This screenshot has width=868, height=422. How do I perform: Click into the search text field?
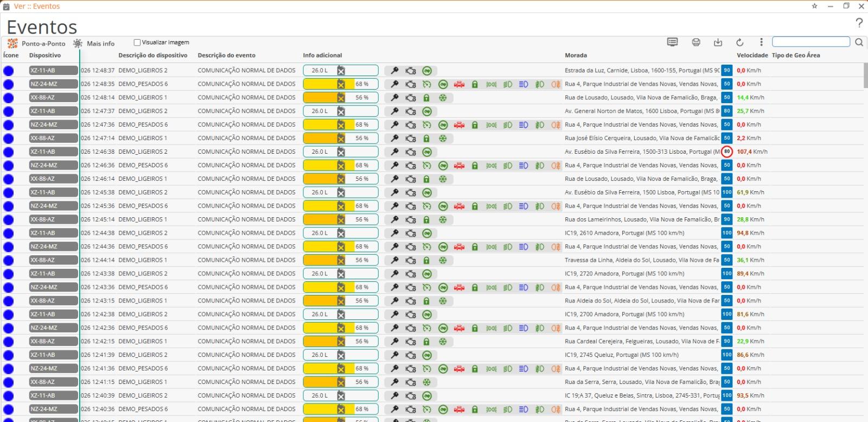(x=811, y=42)
